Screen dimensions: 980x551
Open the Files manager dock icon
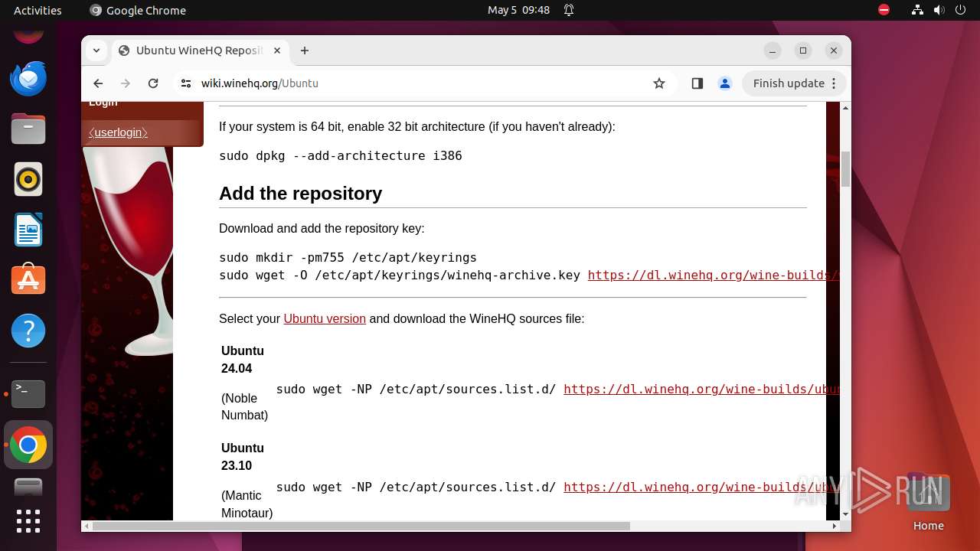(28, 129)
